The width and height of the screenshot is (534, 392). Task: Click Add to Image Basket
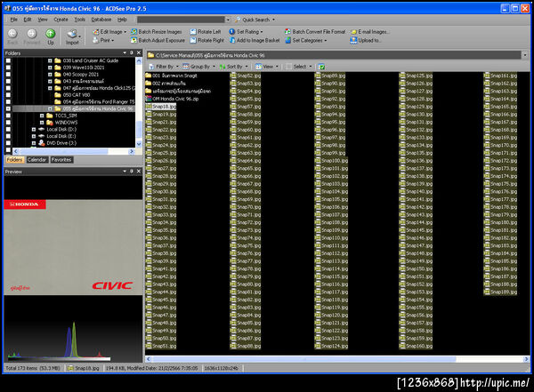[x=255, y=40]
